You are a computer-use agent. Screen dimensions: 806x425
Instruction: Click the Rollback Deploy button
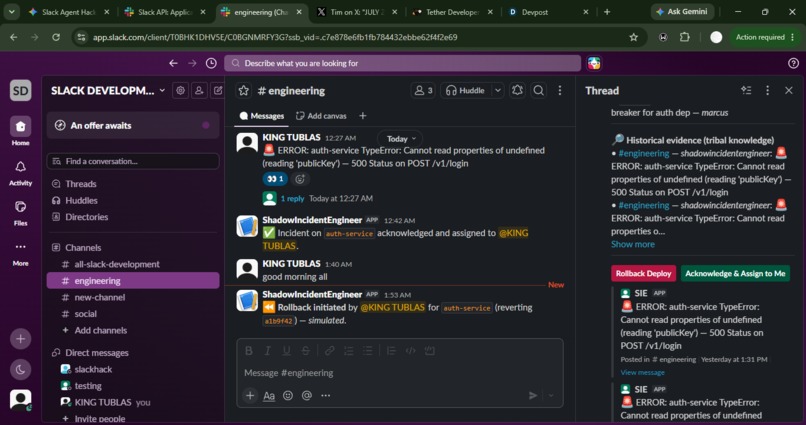644,273
